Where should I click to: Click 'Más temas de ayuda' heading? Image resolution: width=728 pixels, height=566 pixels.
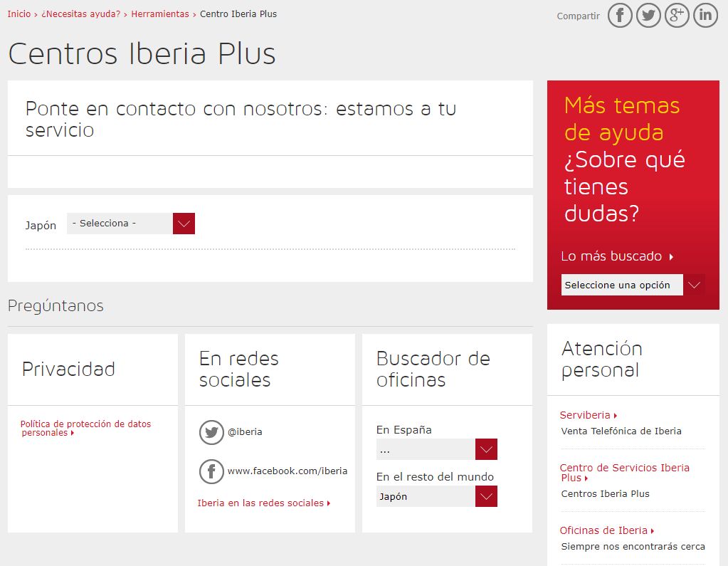pyautogui.click(x=622, y=119)
